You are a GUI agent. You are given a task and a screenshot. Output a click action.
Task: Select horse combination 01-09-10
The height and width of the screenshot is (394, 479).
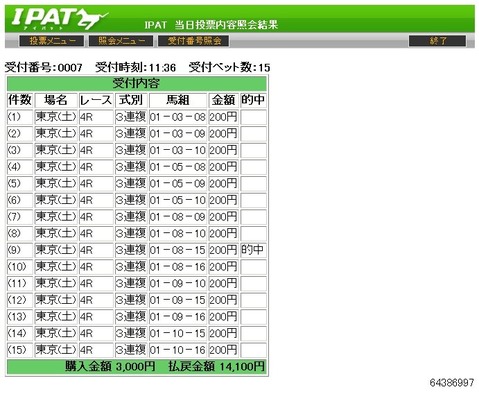(x=178, y=284)
